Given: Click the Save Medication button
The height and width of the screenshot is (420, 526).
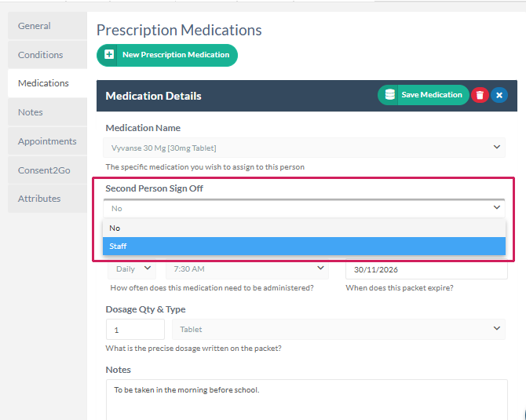Looking at the screenshot, I should coord(431,95).
